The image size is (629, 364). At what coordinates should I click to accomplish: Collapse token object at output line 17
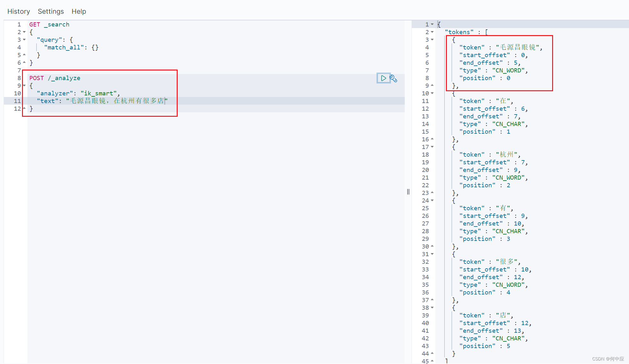(432, 147)
